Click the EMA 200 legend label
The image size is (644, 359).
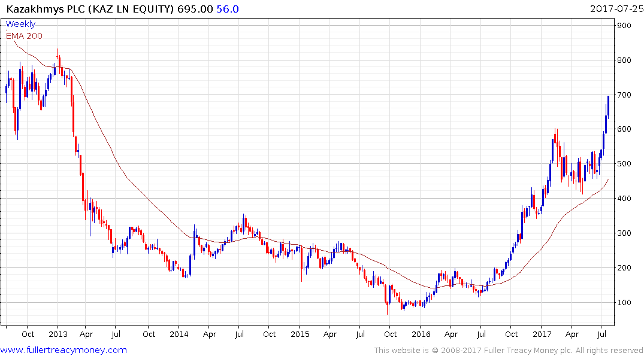tap(24, 36)
